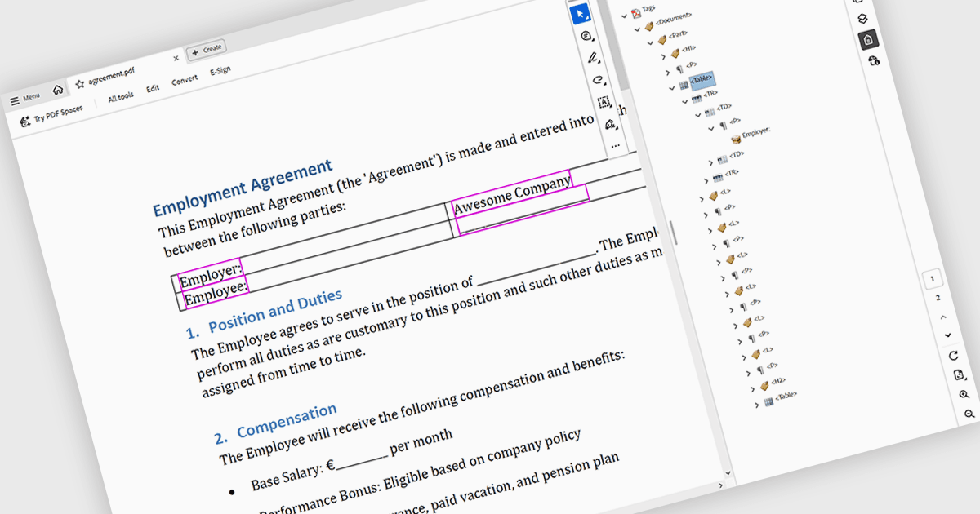Select the Employer: content item
This screenshot has width=980, height=514.
756,131
